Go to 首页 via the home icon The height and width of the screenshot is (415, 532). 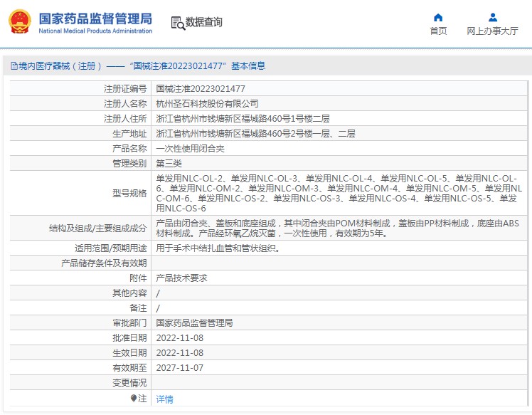[438, 17]
